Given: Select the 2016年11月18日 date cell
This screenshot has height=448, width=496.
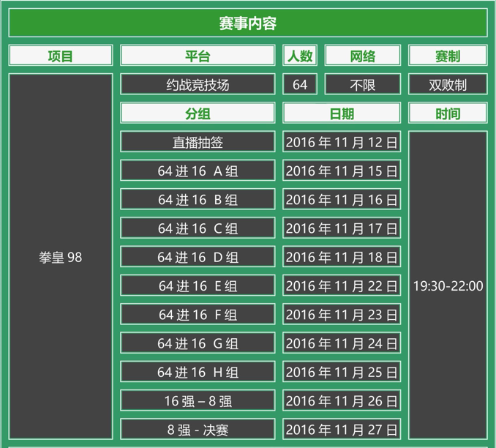Looking at the screenshot, I should tap(342, 257).
